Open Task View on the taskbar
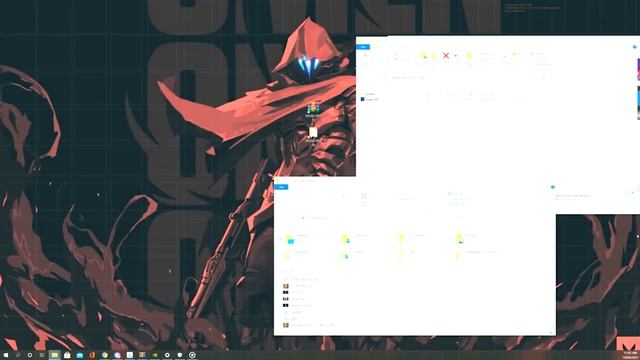Image resolution: width=640 pixels, height=360 pixels. pos(42,355)
